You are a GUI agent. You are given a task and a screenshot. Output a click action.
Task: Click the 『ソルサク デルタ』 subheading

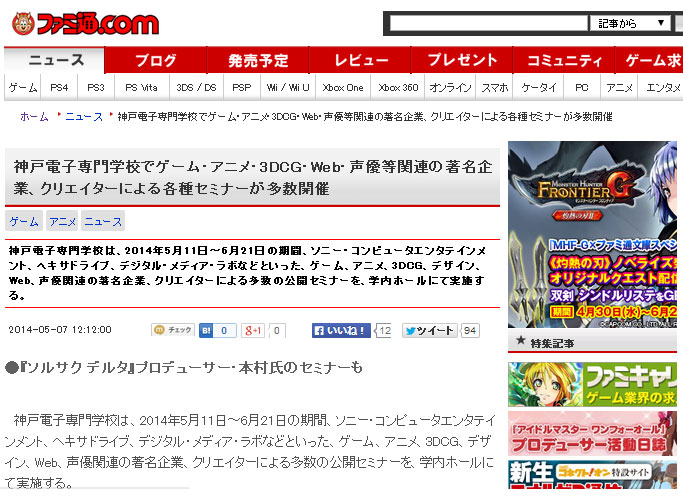(x=184, y=368)
